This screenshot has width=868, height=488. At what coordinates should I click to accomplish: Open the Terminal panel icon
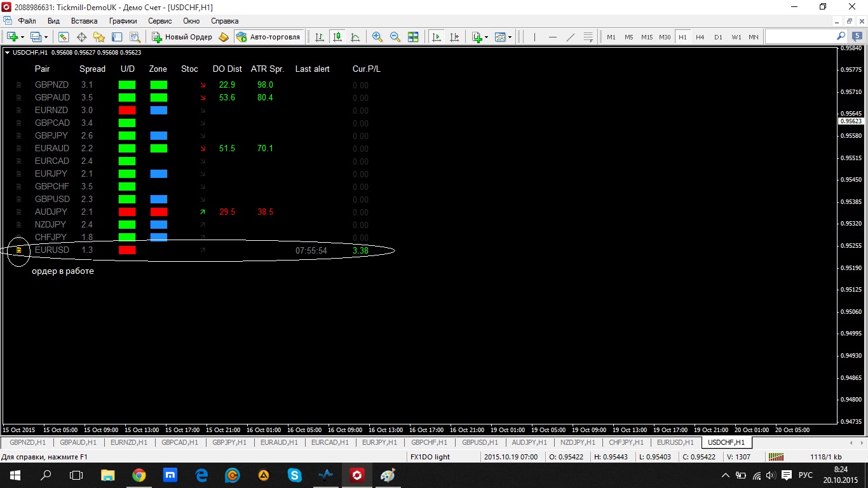(x=117, y=37)
